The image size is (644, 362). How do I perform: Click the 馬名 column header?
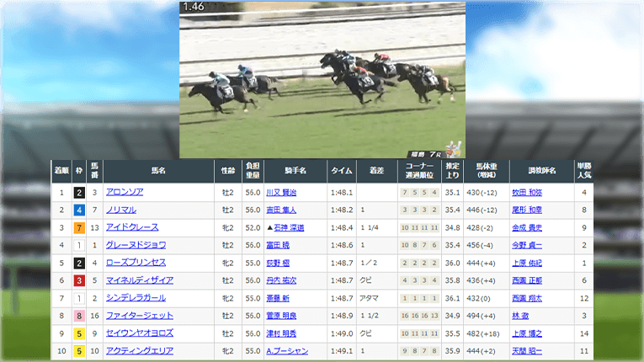pyautogui.click(x=158, y=171)
